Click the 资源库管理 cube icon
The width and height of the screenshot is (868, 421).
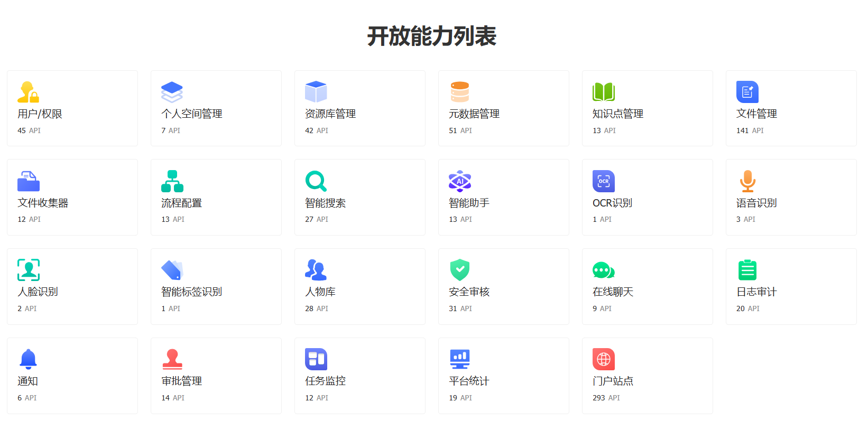coord(316,92)
